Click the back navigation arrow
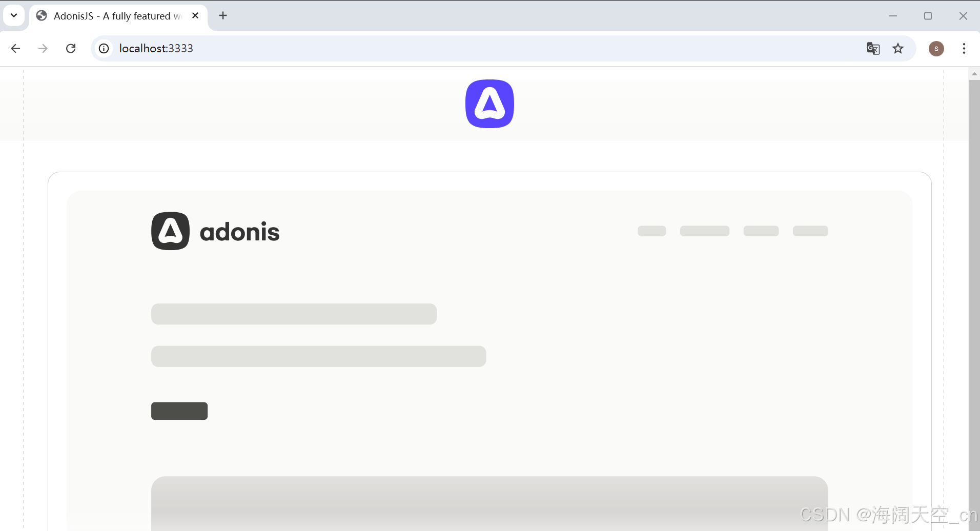Viewport: 980px width, 531px height. [x=15, y=48]
